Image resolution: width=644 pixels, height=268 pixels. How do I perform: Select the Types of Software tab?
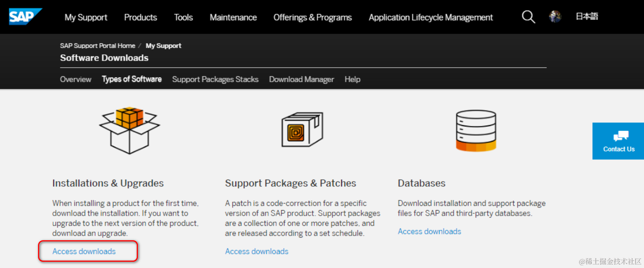(132, 79)
